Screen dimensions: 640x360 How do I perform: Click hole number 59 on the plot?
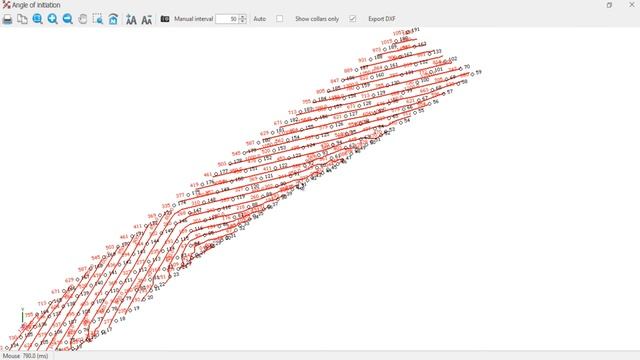[x=479, y=72]
